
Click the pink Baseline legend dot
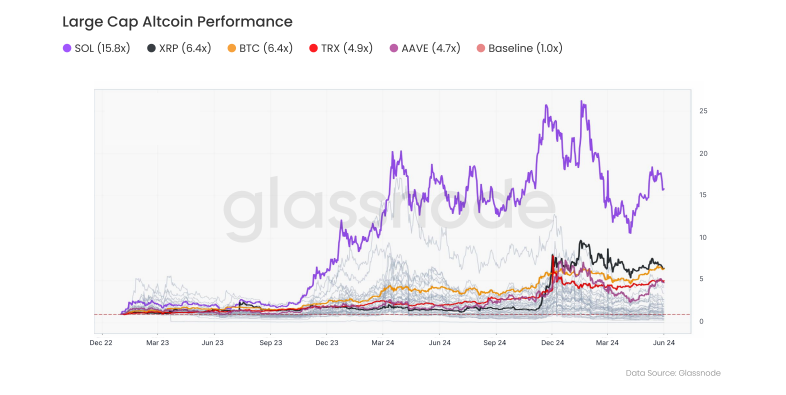tap(481, 48)
